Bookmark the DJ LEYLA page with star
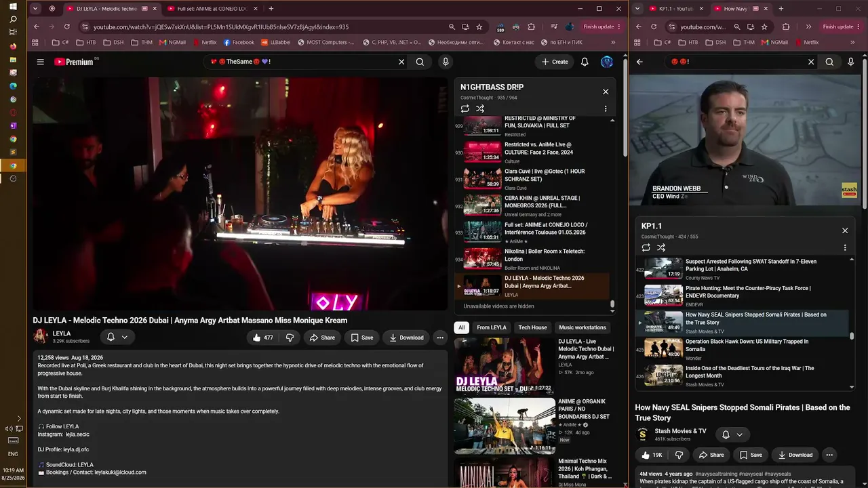Image resolution: width=868 pixels, height=488 pixels. click(x=479, y=26)
